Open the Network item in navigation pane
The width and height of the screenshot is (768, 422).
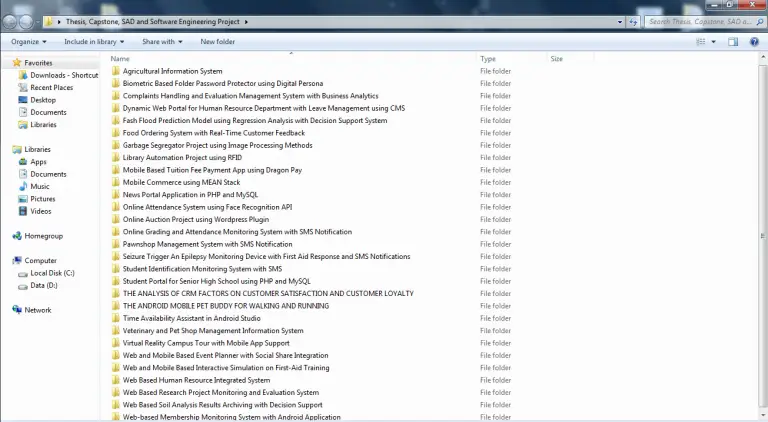(x=38, y=310)
